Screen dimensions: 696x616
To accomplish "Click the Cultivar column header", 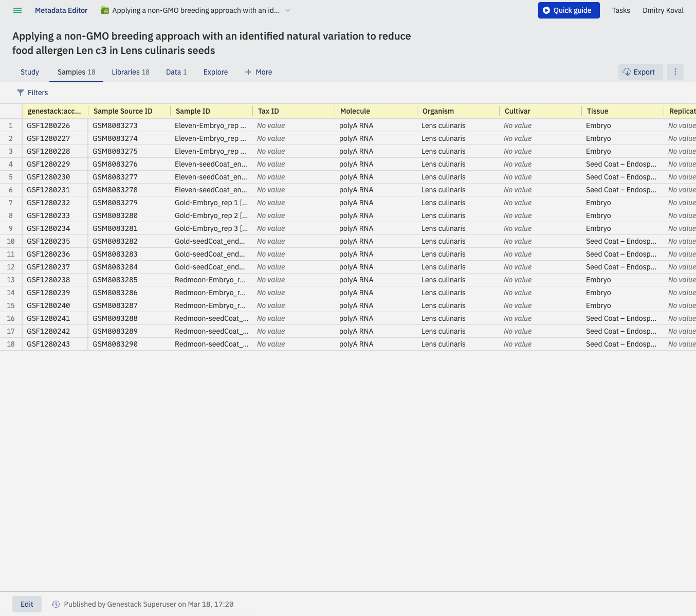I will [540, 111].
